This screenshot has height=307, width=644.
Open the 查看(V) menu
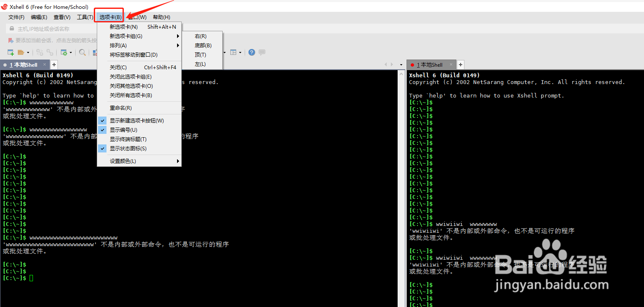[62, 17]
